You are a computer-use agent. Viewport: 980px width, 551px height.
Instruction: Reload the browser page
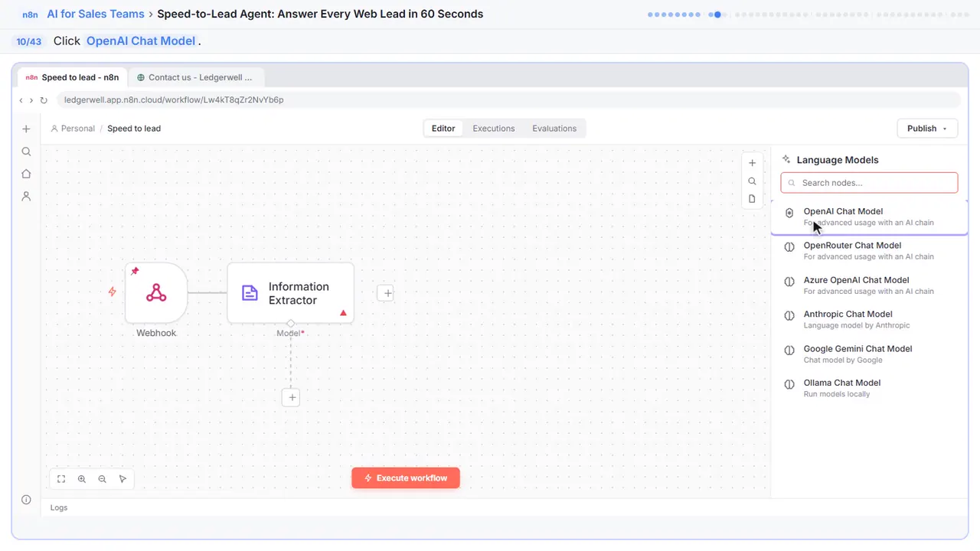(x=44, y=100)
